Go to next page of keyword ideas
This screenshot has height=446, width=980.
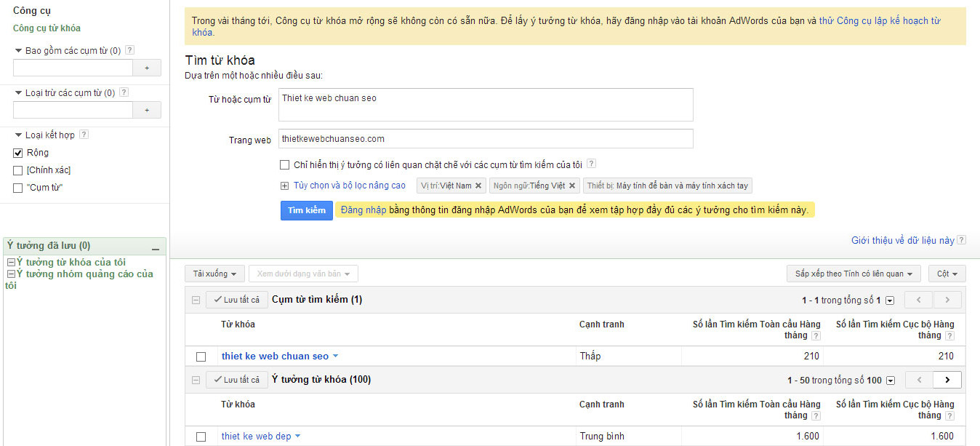[x=947, y=380]
